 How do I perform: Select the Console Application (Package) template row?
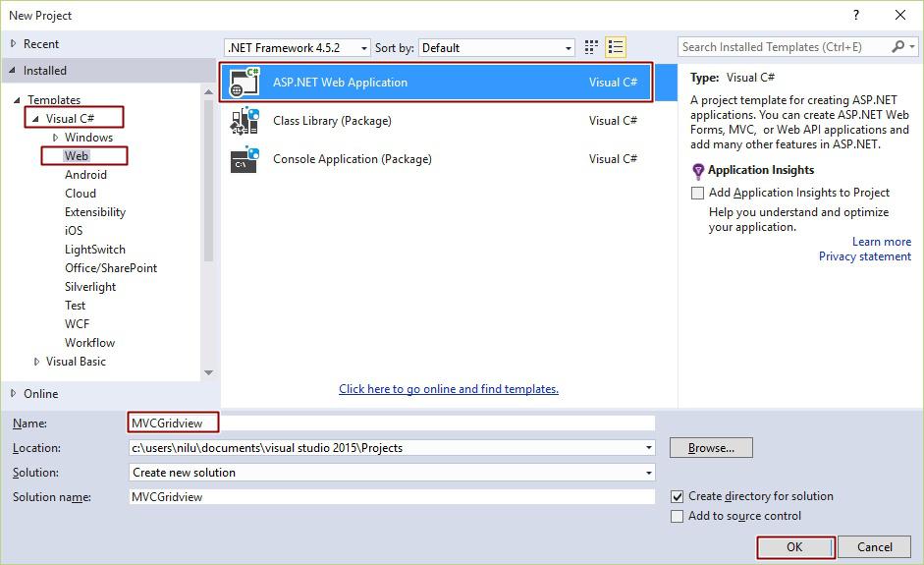tap(448, 159)
